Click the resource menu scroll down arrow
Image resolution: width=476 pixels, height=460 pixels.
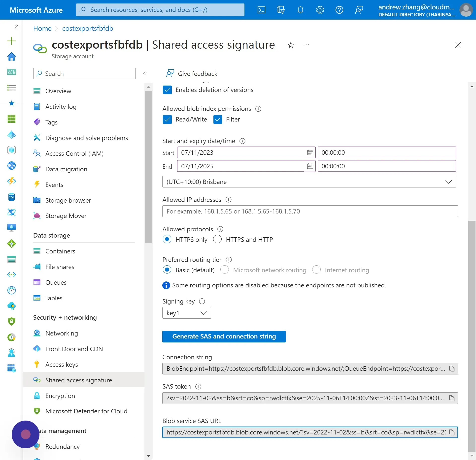(x=148, y=456)
